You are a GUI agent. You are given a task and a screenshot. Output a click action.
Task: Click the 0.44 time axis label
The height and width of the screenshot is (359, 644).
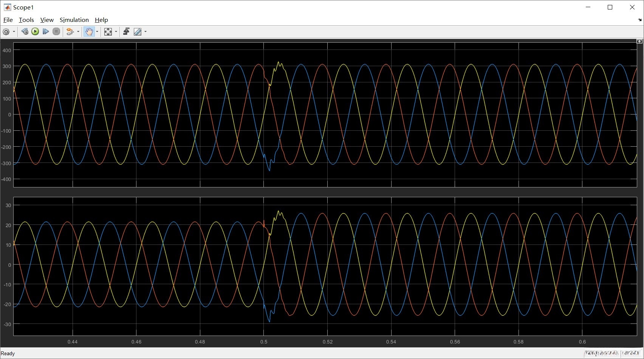tap(73, 342)
